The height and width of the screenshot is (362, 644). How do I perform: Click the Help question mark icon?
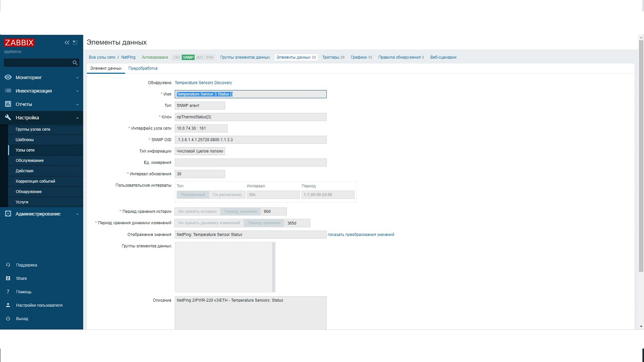[8, 292]
